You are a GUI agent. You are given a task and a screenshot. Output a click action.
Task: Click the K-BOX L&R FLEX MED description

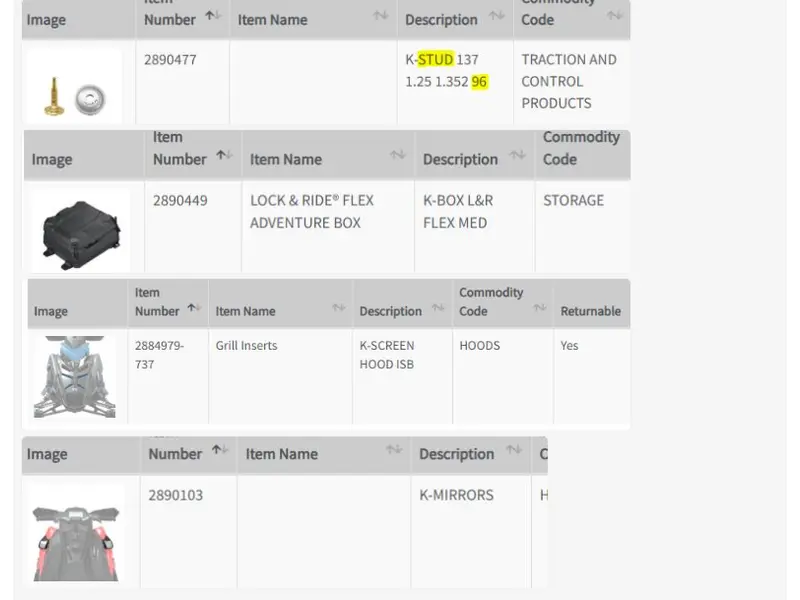(x=458, y=212)
